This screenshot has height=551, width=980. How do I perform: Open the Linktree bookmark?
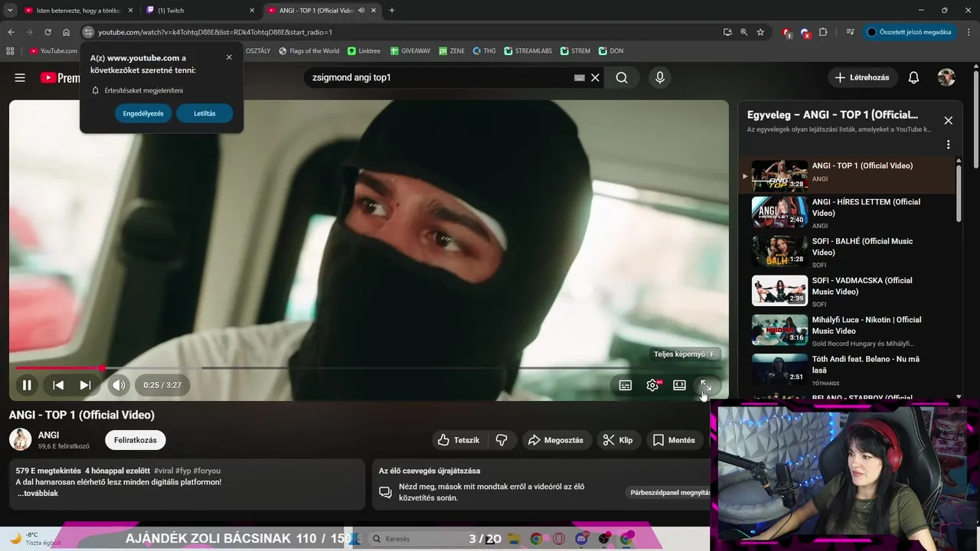(364, 51)
